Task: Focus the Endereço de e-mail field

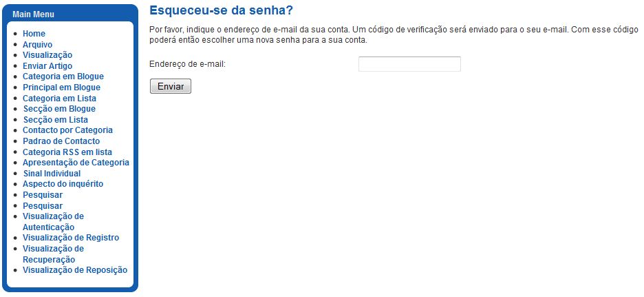Action: 409,64
